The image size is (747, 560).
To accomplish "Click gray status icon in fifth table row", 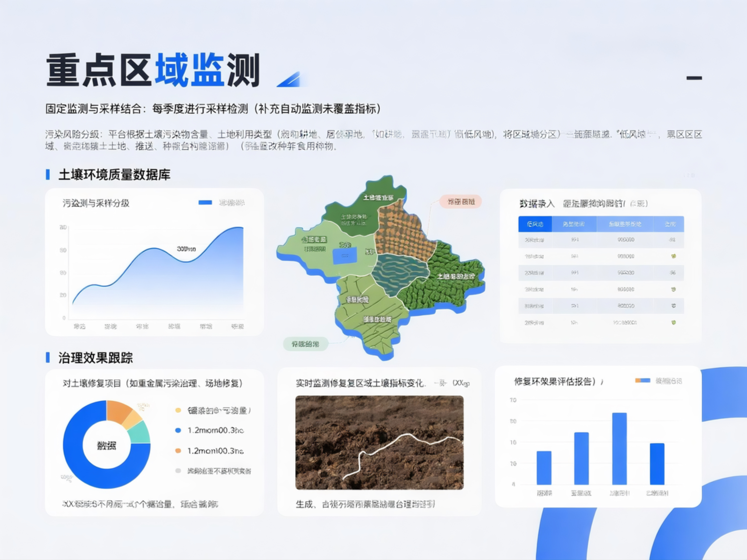I will tap(673, 306).
